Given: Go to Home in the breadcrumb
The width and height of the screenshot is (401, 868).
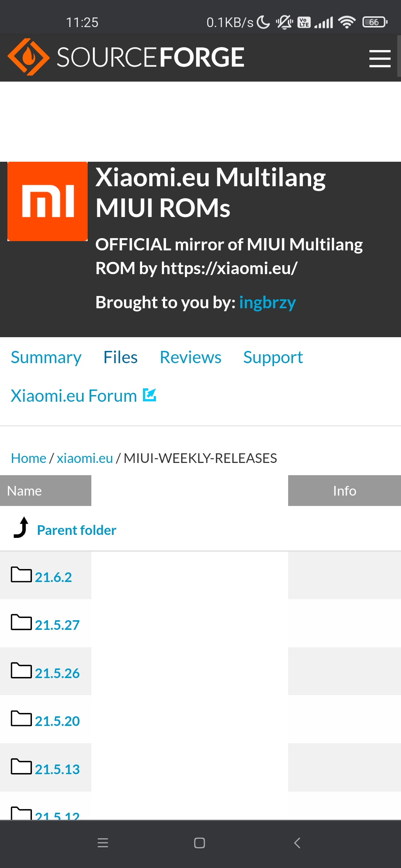Looking at the screenshot, I should (x=29, y=458).
